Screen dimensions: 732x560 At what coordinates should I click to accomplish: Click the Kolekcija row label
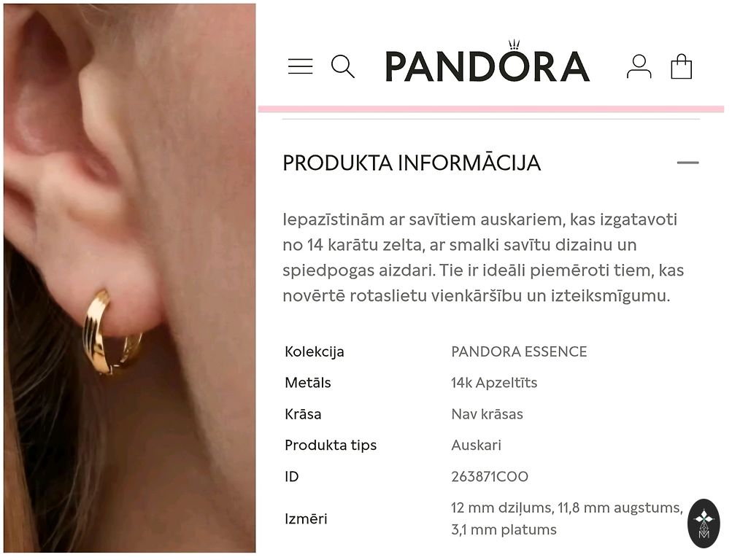314,351
